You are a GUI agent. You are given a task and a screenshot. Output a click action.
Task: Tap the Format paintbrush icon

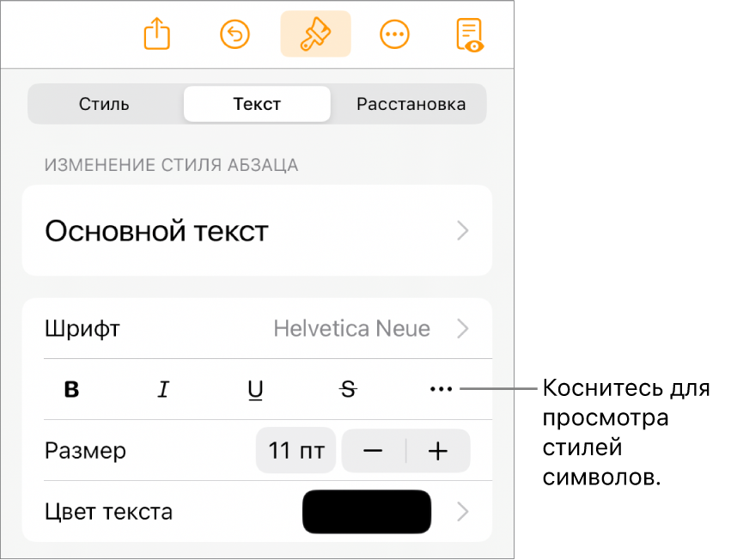315,34
